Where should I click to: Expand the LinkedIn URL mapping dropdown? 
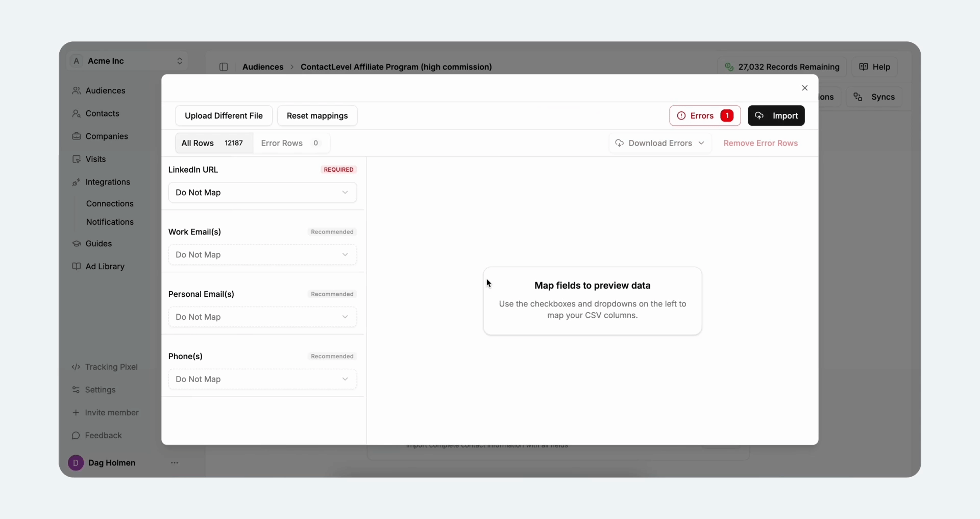click(x=262, y=193)
